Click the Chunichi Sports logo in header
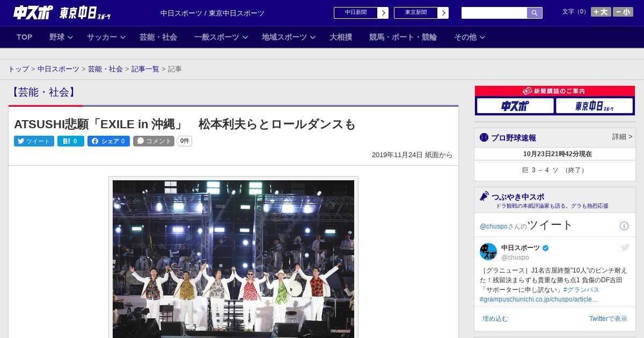The image size is (644, 338). point(33,13)
